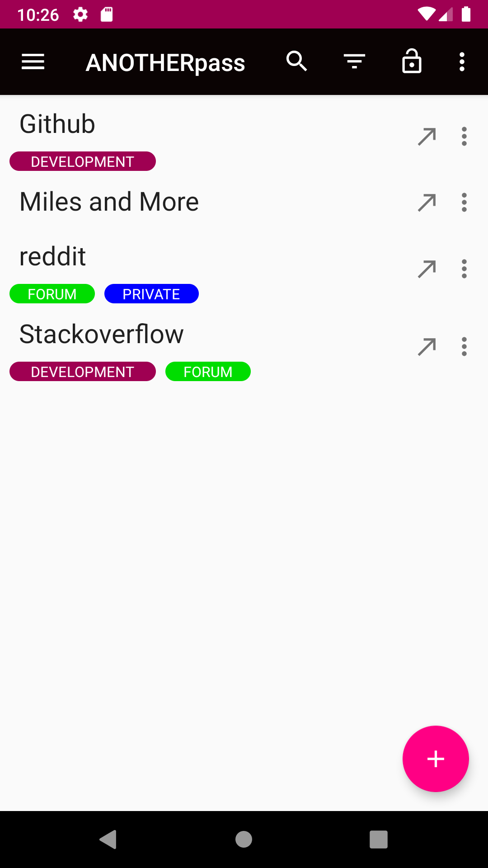
Task: Open the three-dot menu for Stackoverflow
Action: (x=464, y=347)
